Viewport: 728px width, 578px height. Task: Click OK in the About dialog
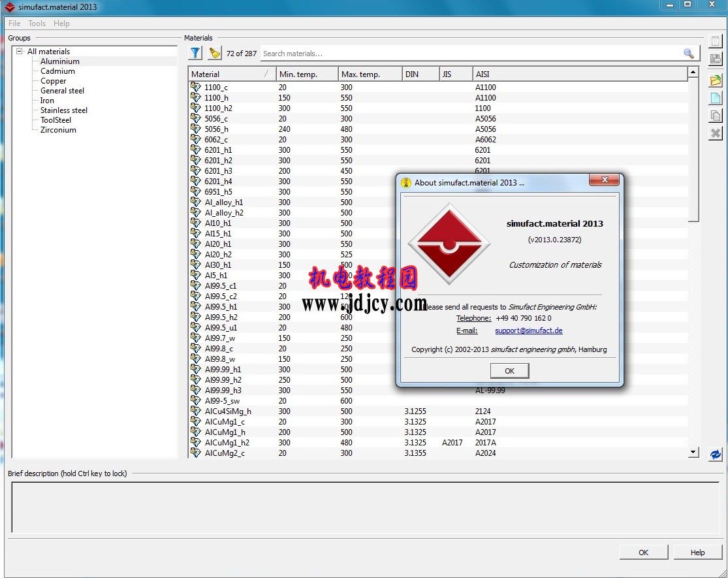pos(509,370)
